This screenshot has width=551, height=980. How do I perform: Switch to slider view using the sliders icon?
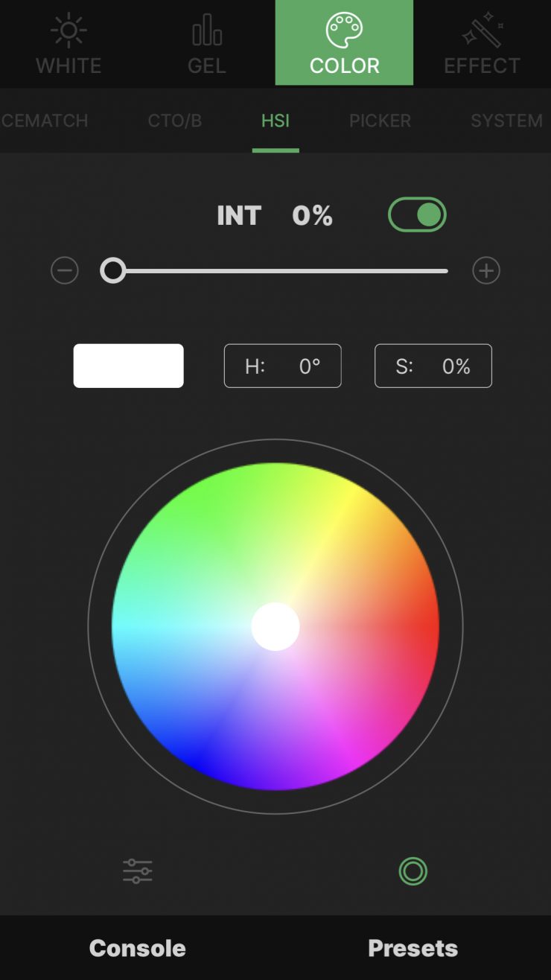point(138,871)
